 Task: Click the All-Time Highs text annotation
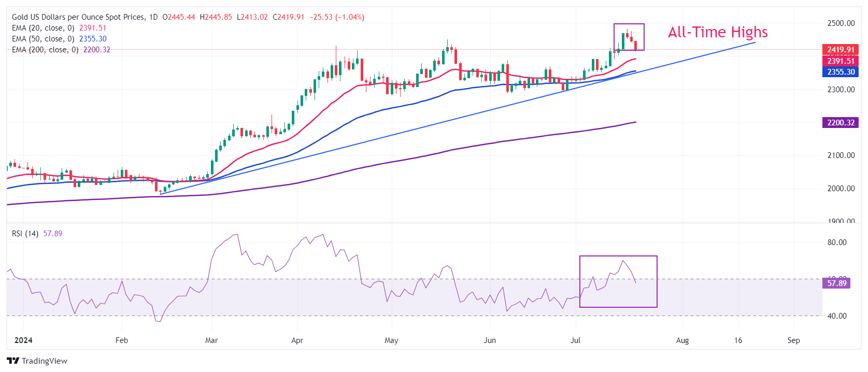tap(718, 32)
